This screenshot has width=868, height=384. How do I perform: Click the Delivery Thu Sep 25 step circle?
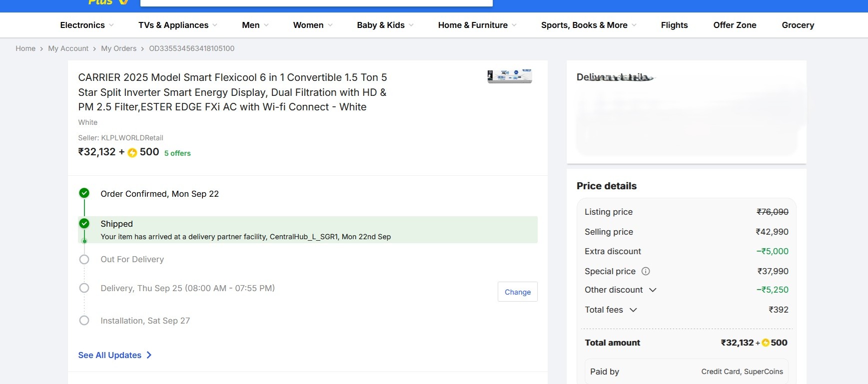[84, 288]
